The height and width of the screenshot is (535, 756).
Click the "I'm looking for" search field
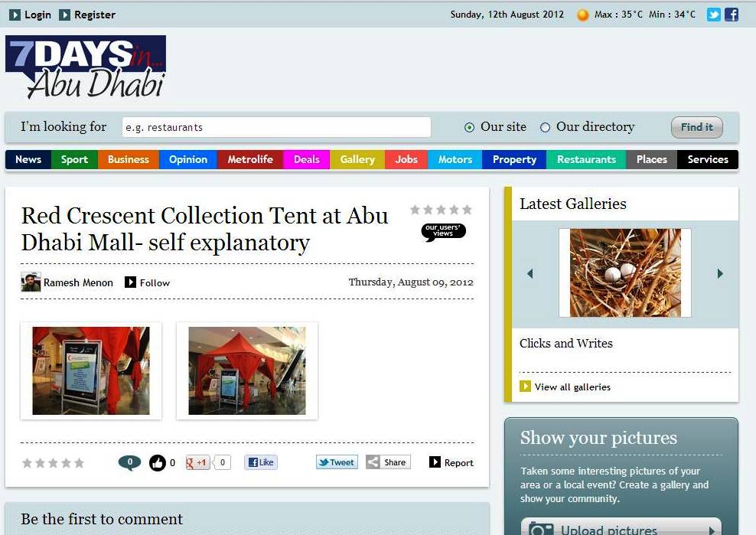276,127
